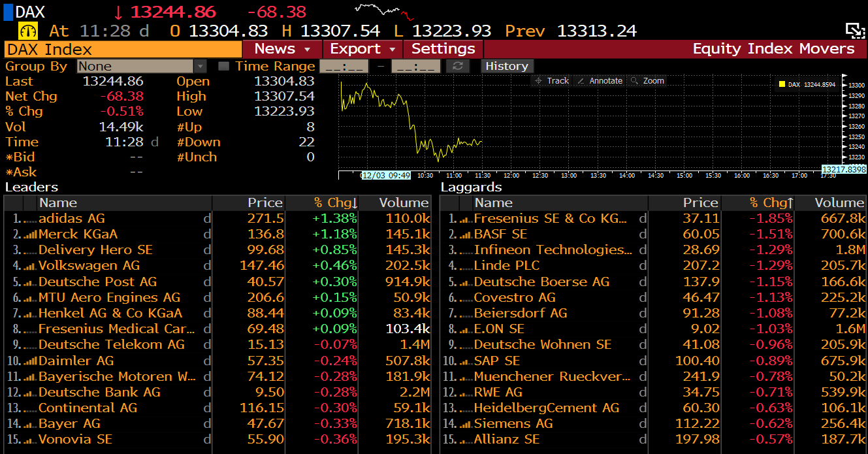Screen dimensions: 868x454
Task: Click the Equity Index Movers title
Action: [x=773, y=49]
